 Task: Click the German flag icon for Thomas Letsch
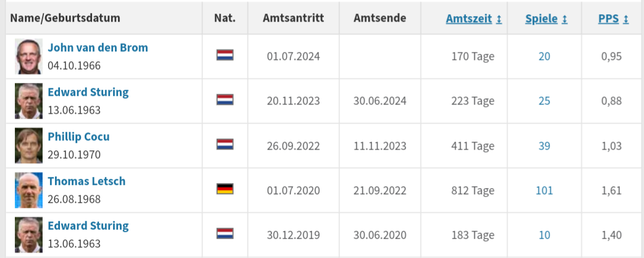pyautogui.click(x=225, y=189)
